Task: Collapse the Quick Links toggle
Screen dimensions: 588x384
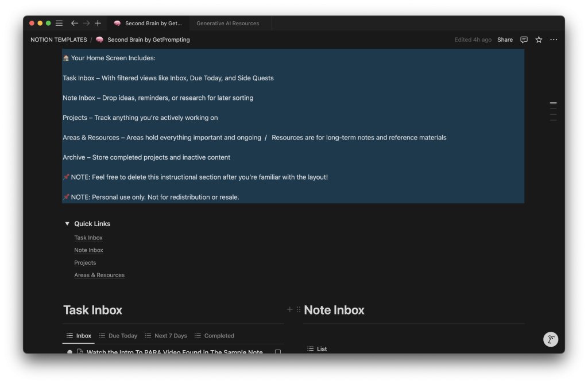Action: tap(67, 224)
